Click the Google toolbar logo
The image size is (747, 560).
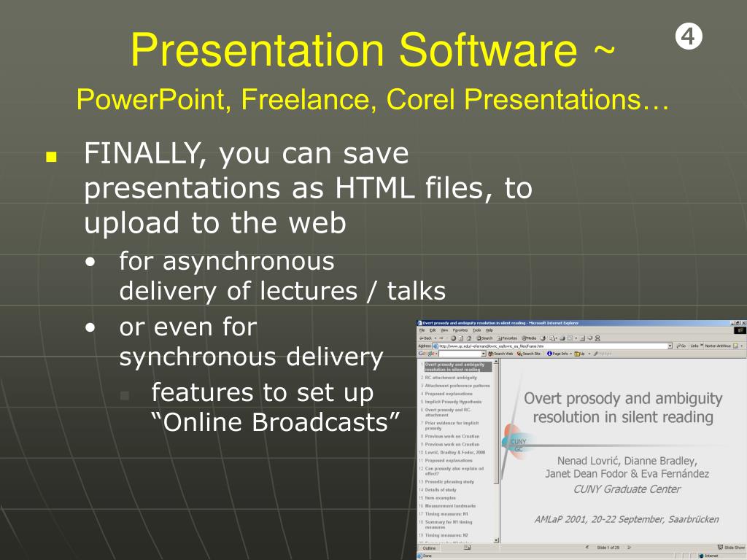[x=426, y=354]
